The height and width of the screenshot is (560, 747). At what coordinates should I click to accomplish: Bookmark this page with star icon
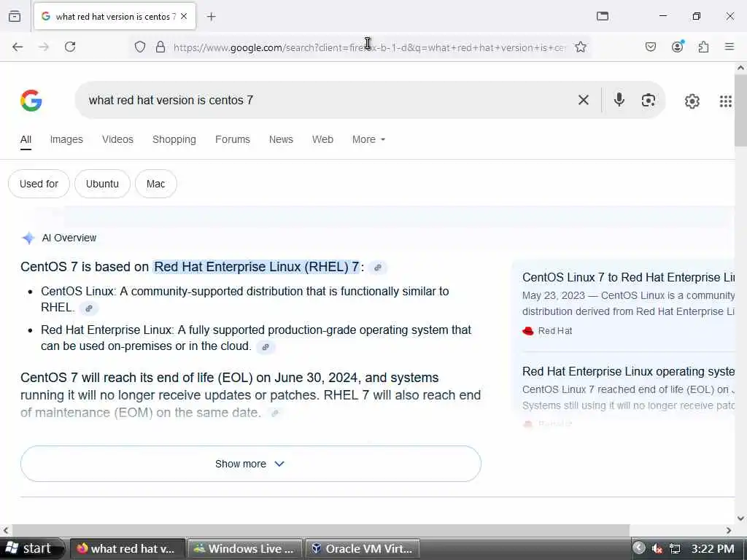coord(580,47)
